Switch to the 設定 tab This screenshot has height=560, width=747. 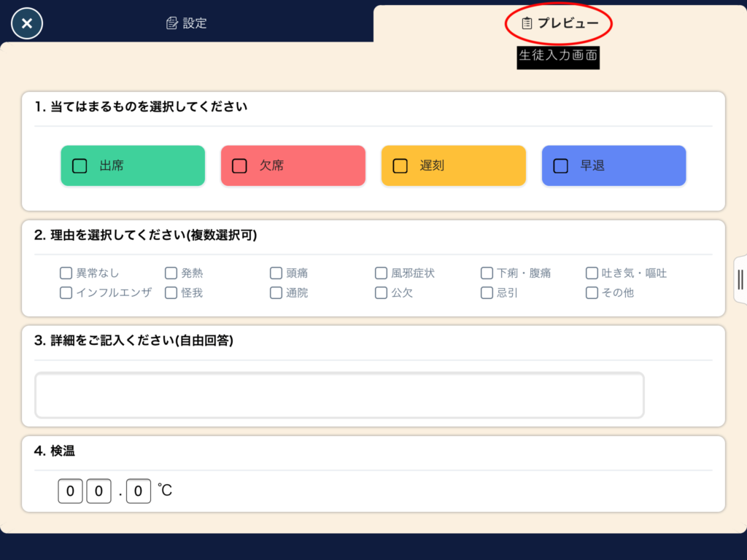pyautogui.click(x=186, y=23)
